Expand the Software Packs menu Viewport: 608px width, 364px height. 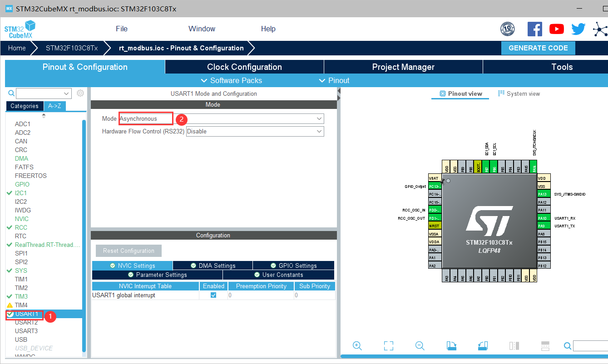(232, 80)
